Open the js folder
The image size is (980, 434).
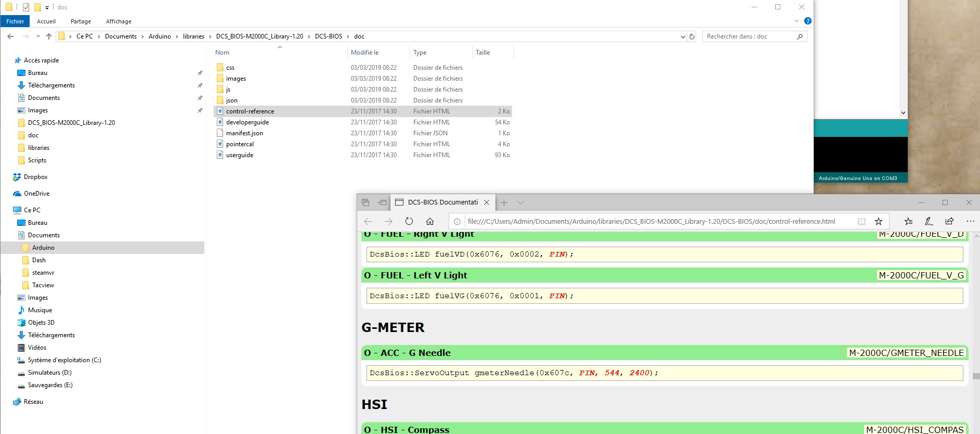[x=228, y=90]
